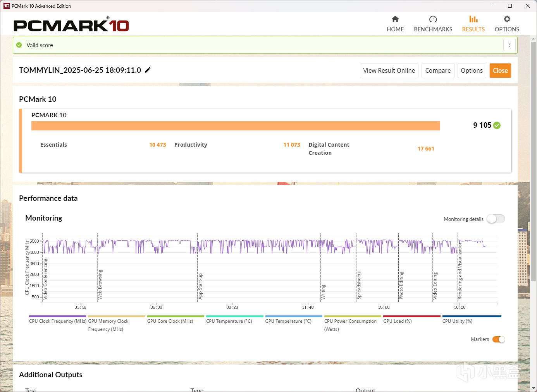Viewport: 537px width, 392px height.
Task: Click the green check beside score 9 105
Action: point(497,125)
